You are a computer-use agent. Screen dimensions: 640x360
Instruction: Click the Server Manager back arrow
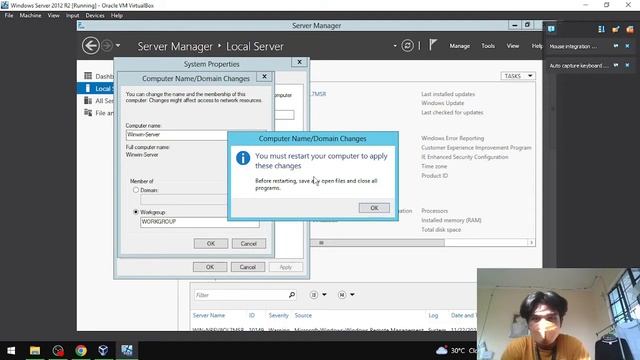[91, 45]
